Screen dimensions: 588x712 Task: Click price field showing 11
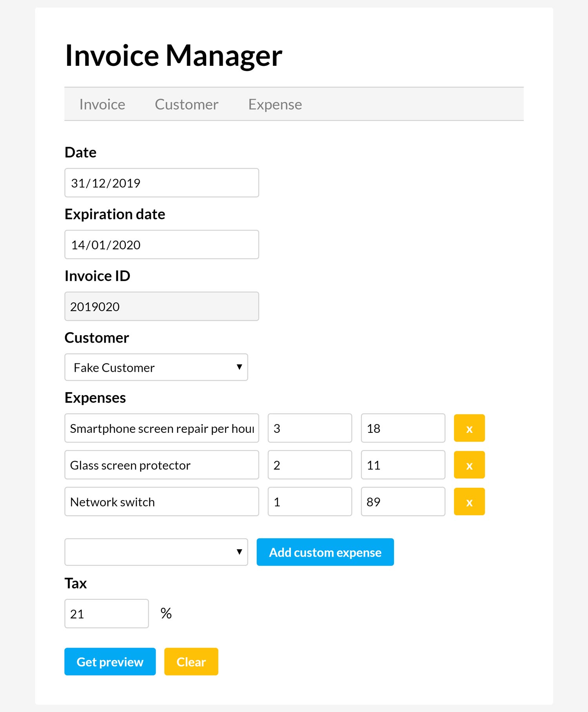point(403,465)
